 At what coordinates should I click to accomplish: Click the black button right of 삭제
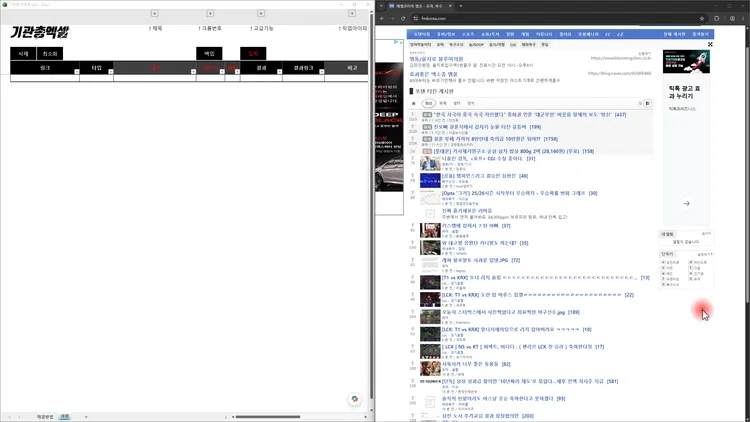(50, 54)
